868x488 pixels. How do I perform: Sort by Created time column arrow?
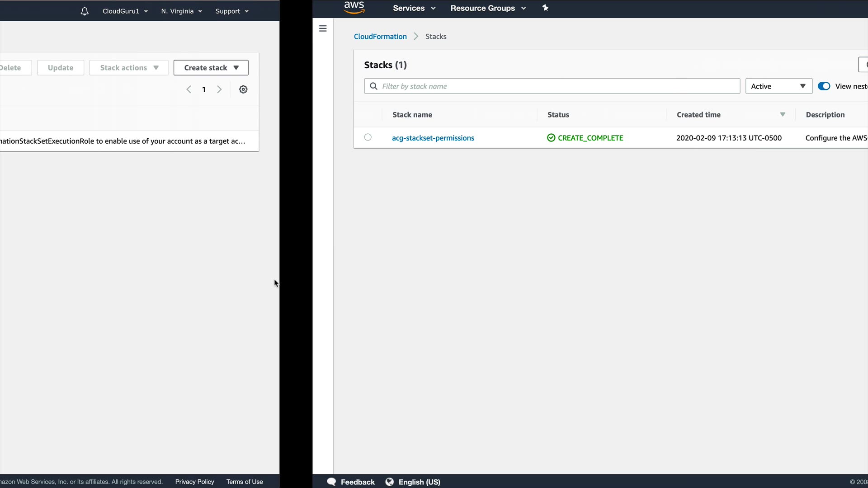(783, 115)
